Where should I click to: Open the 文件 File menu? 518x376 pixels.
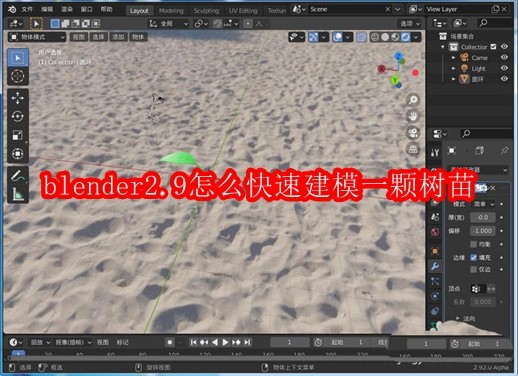(x=27, y=9)
